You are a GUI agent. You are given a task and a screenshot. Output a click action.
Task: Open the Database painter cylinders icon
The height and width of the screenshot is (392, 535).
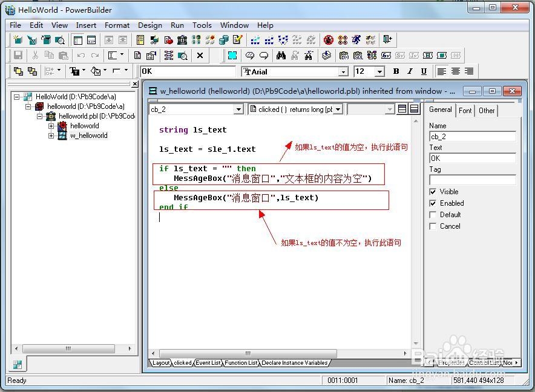tap(223, 40)
